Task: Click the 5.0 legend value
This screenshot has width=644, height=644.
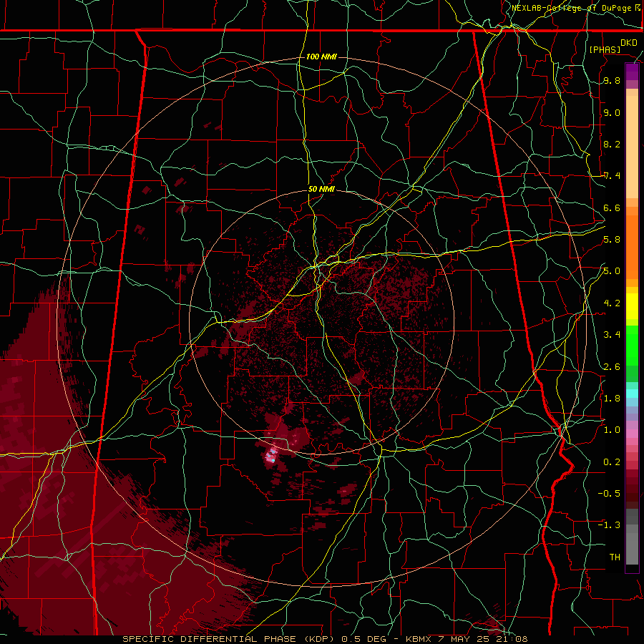Action: [612, 271]
